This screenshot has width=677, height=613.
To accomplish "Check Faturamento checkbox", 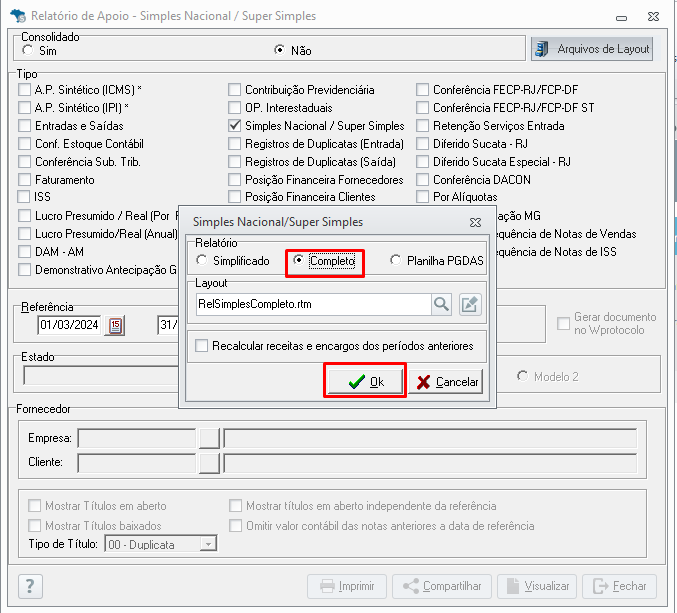I will coord(25,180).
